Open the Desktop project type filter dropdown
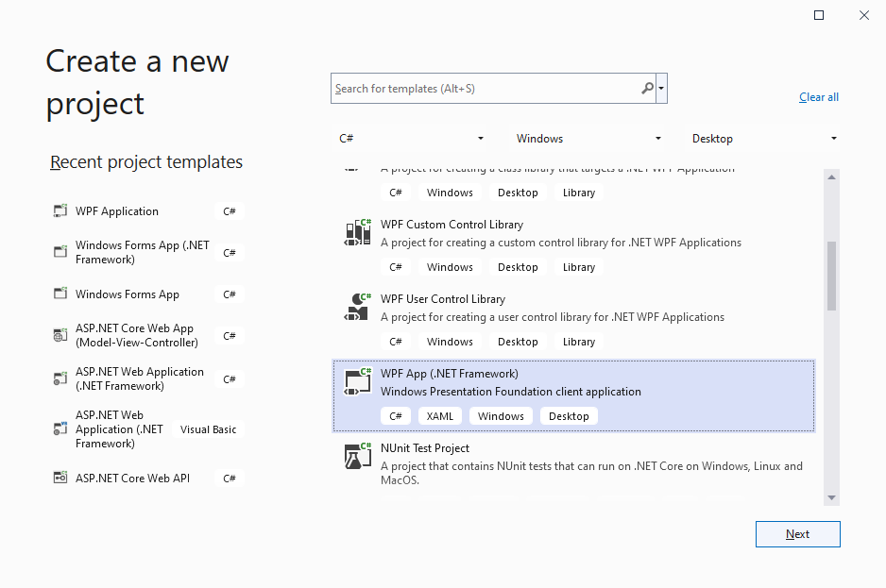886x588 pixels. pyautogui.click(x=764, y=139)
